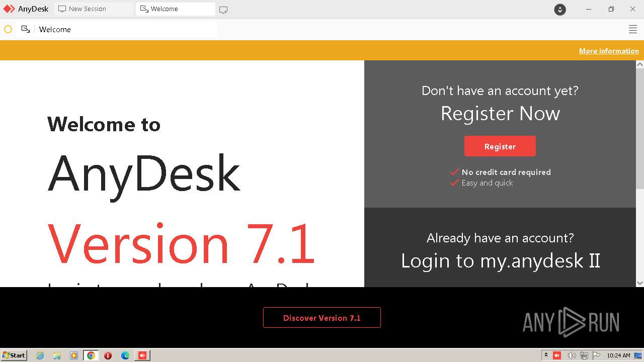Image resolution: width=644 pixels, height=362 pixels.
Task: Open Microsoft Edge from taskbar
Action: 125,355
